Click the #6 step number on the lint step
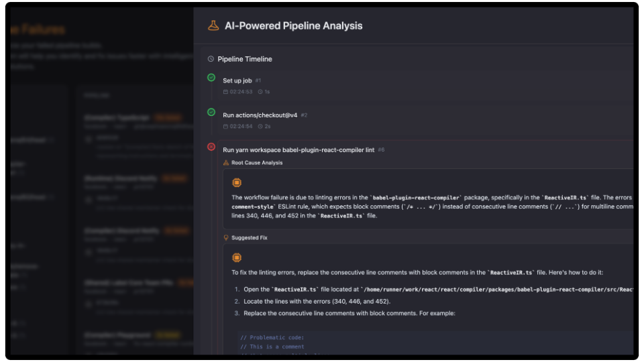The image size is (644, 362). [381, 149]
